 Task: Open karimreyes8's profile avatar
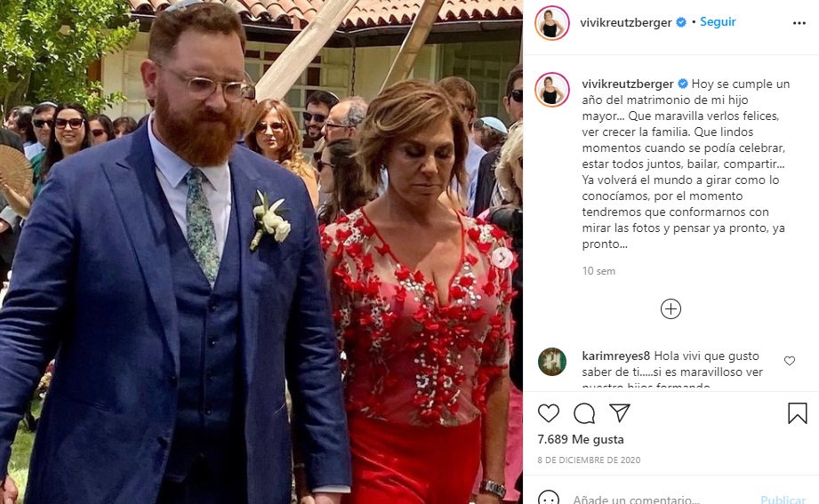coord(552,362)
